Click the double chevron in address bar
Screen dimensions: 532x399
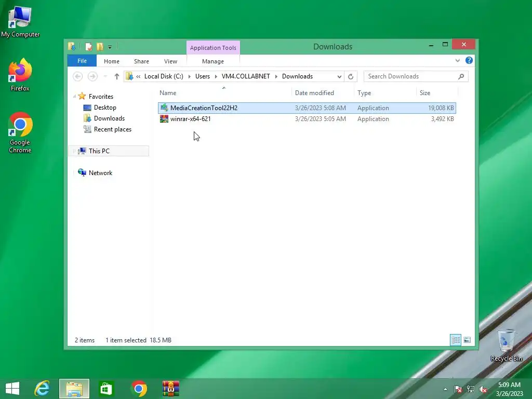[138, 77]
